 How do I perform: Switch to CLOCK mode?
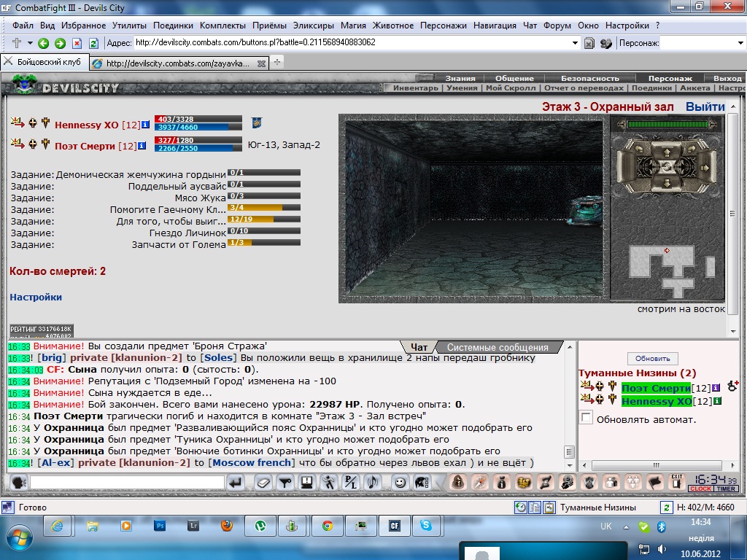coord(701,489)
